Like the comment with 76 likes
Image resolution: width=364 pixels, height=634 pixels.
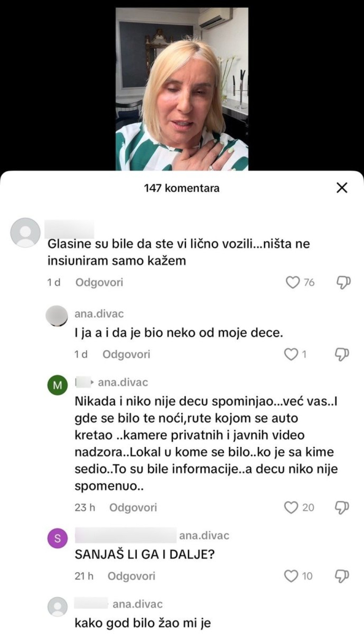click(293, 282)
